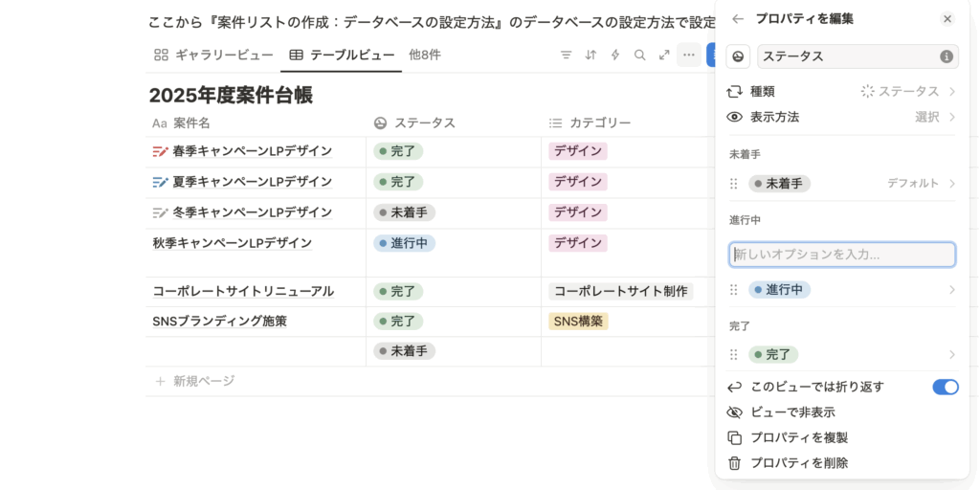The image size is (980, 490).
Task: Open automations via the lightning bolt icon
Action: pos(615,56)
